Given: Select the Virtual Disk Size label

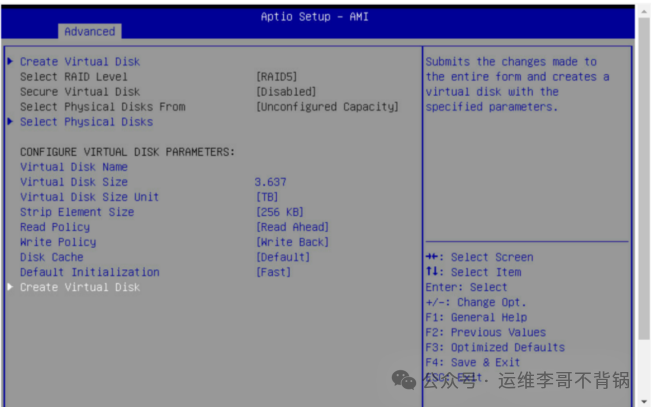Looking at the screenshot, I should [74, 182].
